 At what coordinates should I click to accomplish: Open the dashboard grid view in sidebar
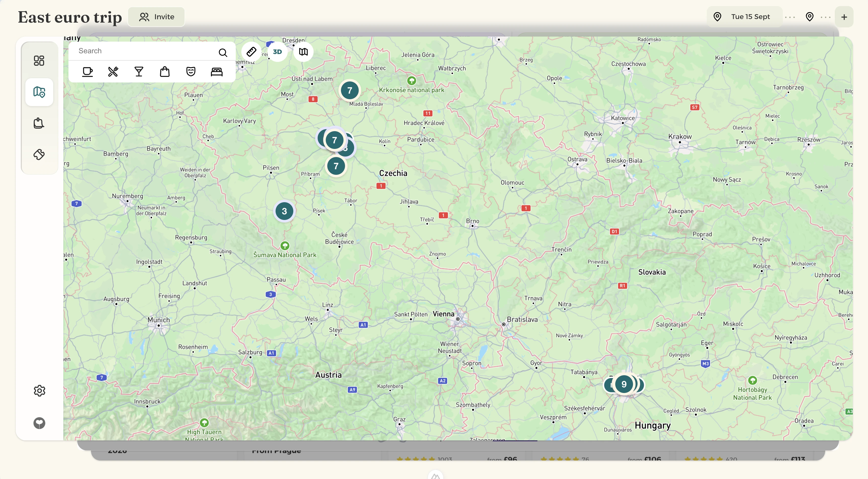[x=39, y=61]
